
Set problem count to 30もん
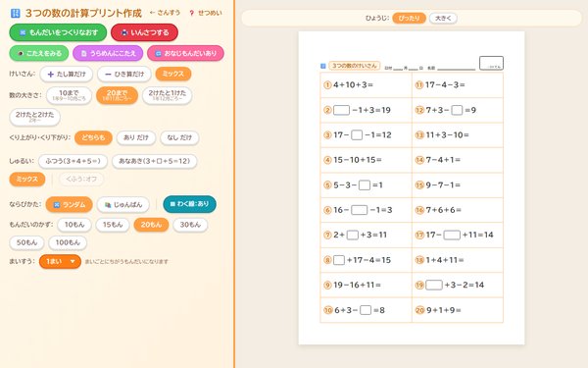pyautogui.click(x=190, y=225)
